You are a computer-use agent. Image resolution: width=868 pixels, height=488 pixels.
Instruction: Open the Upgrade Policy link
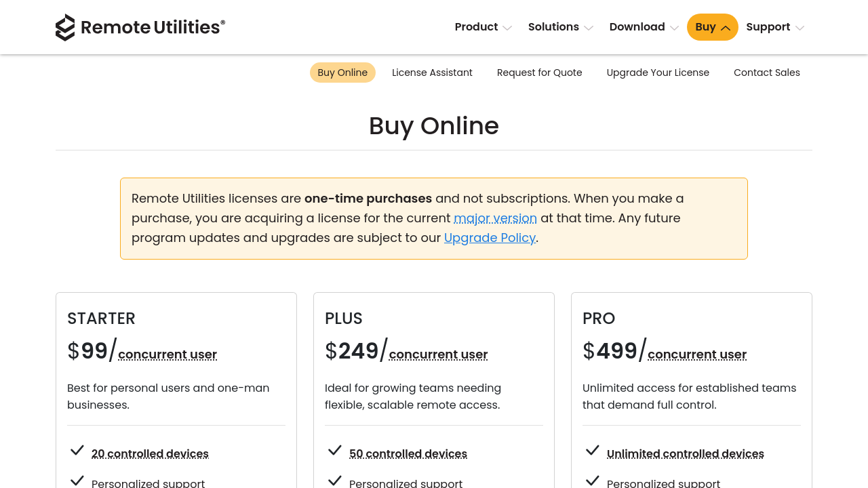(x=490, y=237)
